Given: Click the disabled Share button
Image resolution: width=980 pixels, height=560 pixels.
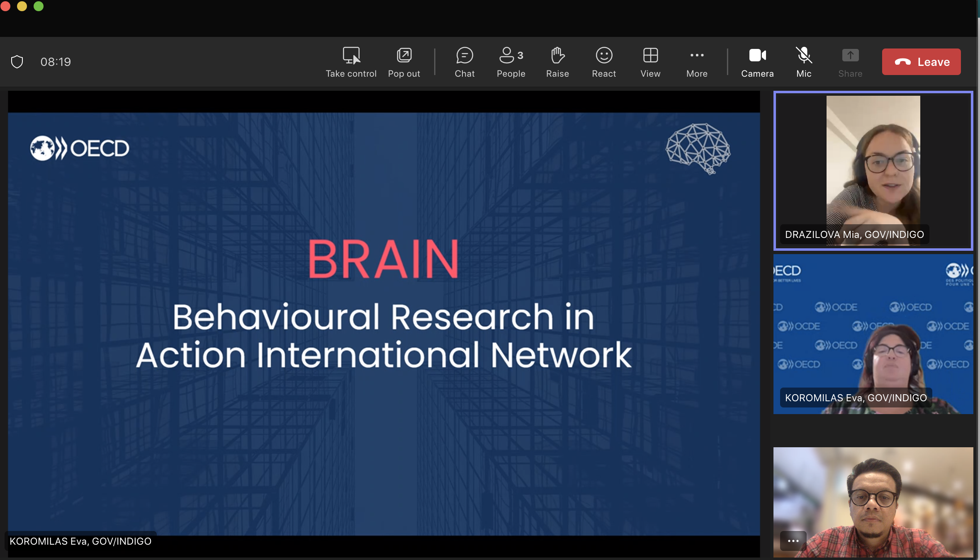Looking at the screenshot, I should pyautogui.click(x=850, y=62).
